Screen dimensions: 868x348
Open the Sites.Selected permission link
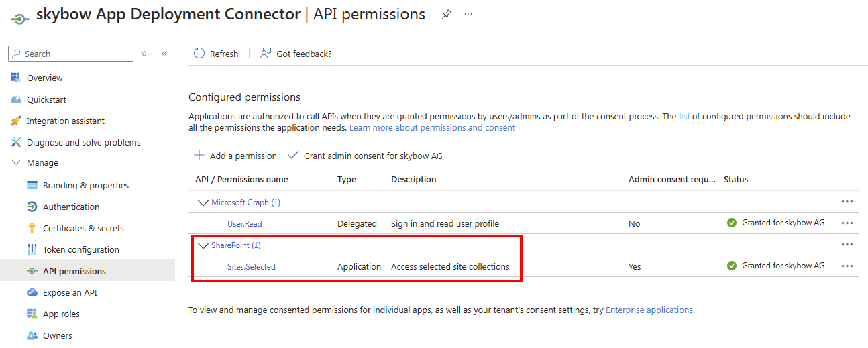[x=252, y=267]
